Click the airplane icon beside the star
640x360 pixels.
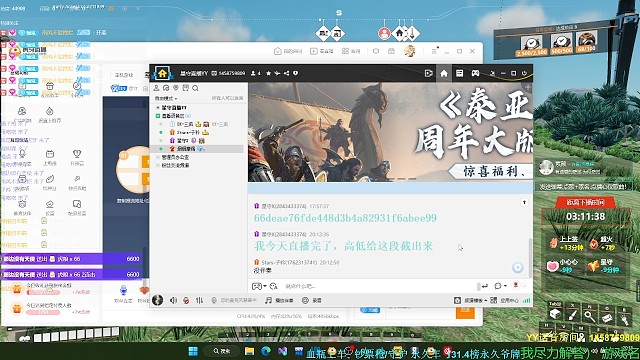pyautogui.click(x=277, y=73)
